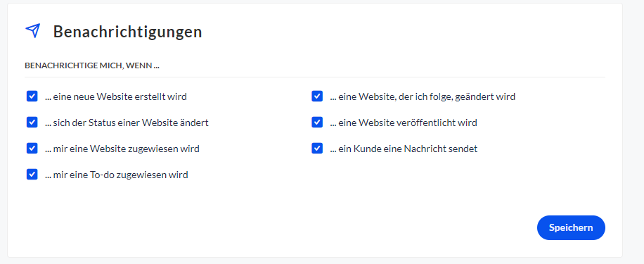Screen dimensions: 644x264
Task: Uncheck the 'eine neue Website erstellt wird' checkbox
Action: pos(32,96)
